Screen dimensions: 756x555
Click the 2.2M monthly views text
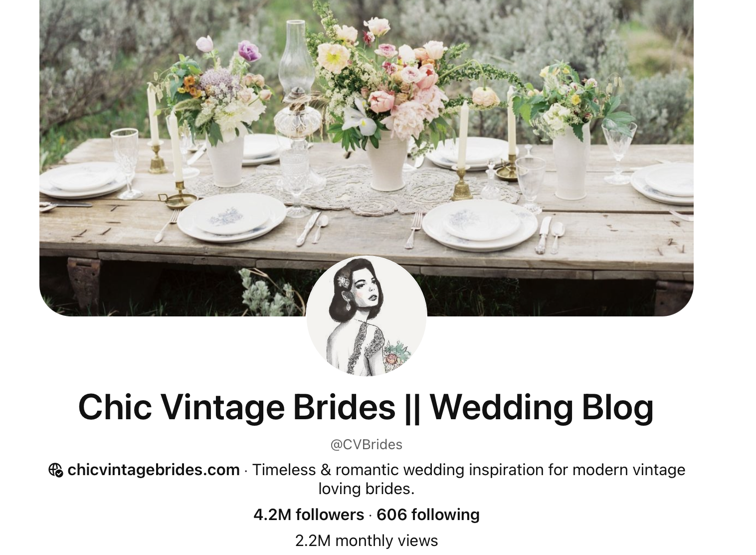[367, 541]
